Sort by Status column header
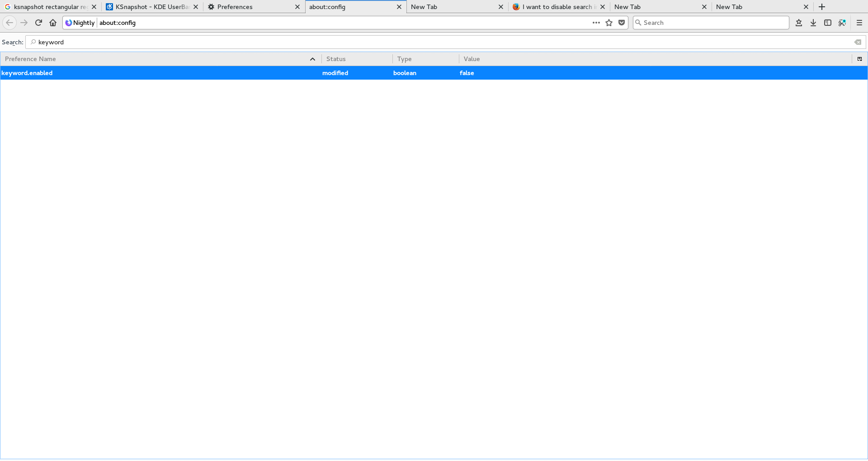Image resolution: width=868 pixels, height=461 pixels. click(x=357, y=59)
